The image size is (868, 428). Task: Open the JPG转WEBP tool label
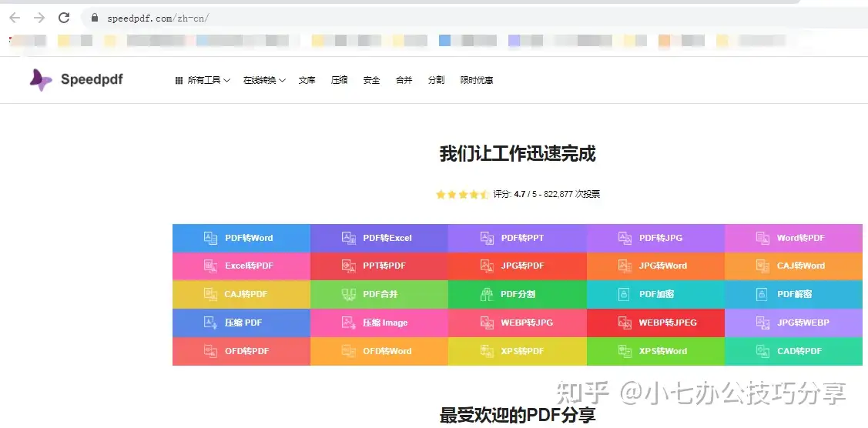coord(803,323)
